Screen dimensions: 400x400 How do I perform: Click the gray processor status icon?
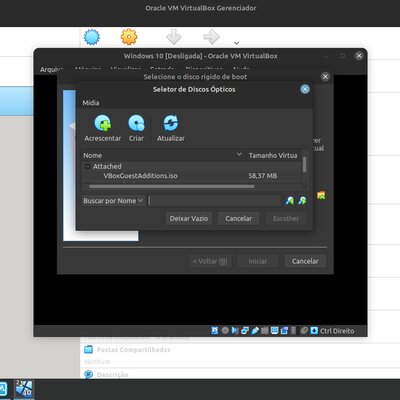point(294,330)
